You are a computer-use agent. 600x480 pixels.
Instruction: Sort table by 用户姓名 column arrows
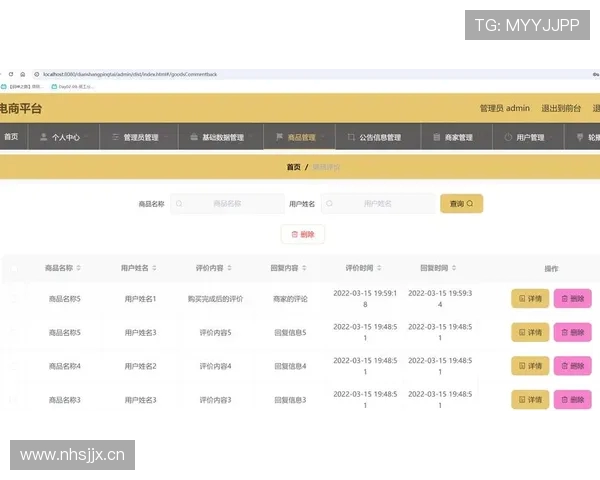point(154,268)
